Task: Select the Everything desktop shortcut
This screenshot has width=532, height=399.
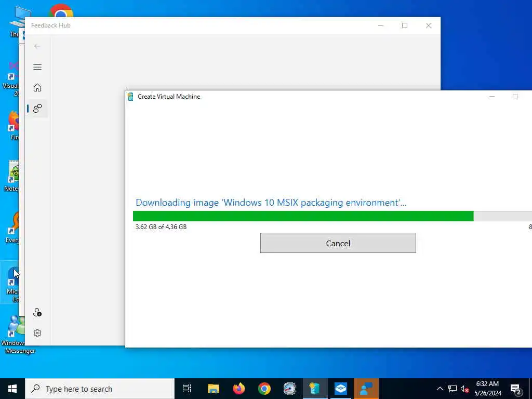Action: pyautogui.click(x=12, y=228)
